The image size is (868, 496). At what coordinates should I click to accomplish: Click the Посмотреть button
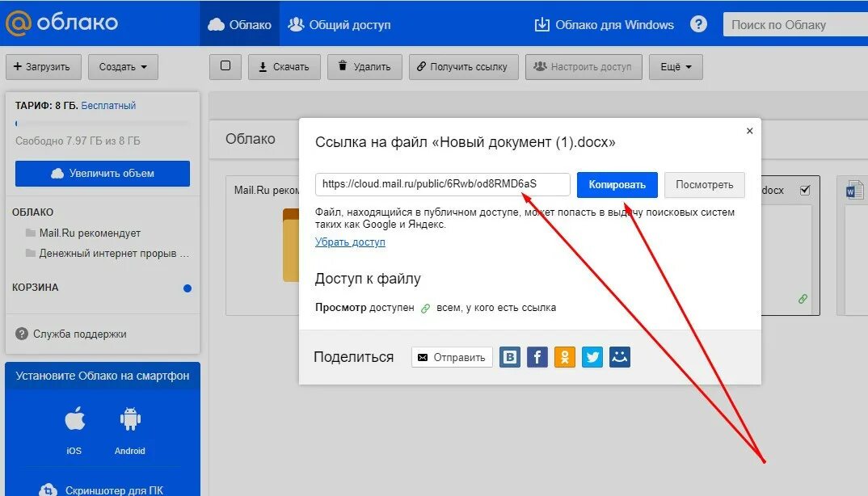[x=704, y=185]
